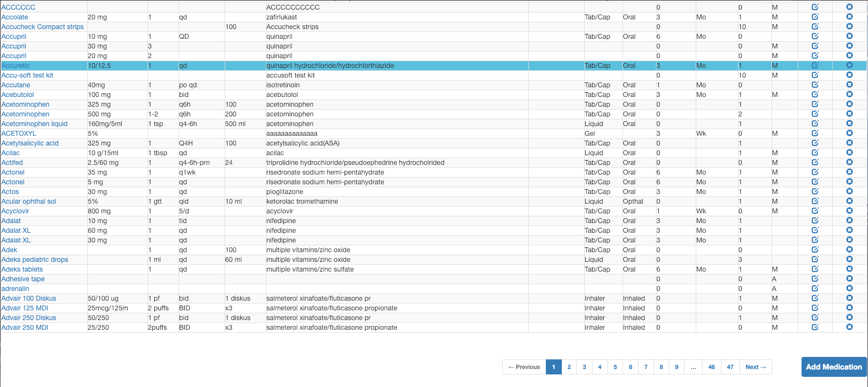Edit the Acular ophthal sol row
The image size is (868, 387).
[x=815, y=201]
